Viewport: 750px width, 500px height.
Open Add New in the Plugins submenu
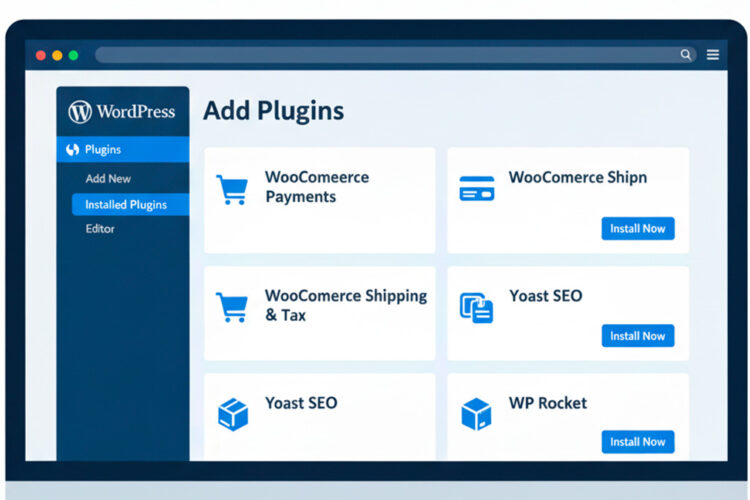point(108,179)
